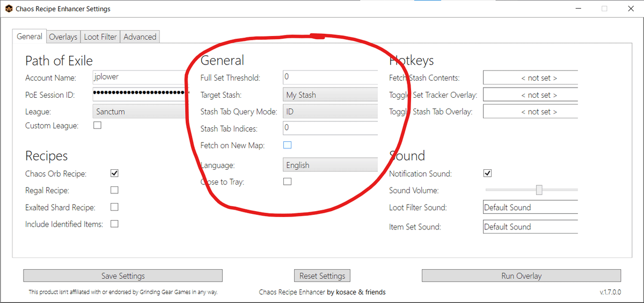Uncheck the Chaos Orb Recipe checkbox
This screenshot has height=303, width=644.
(114, 173)
